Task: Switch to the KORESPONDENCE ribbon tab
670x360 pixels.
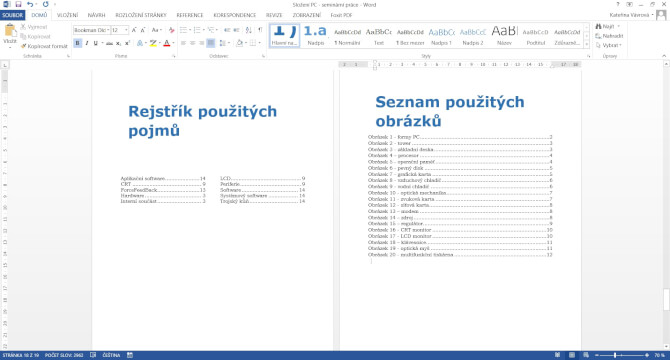Action: pyautogui.click(x=235, y=15)
